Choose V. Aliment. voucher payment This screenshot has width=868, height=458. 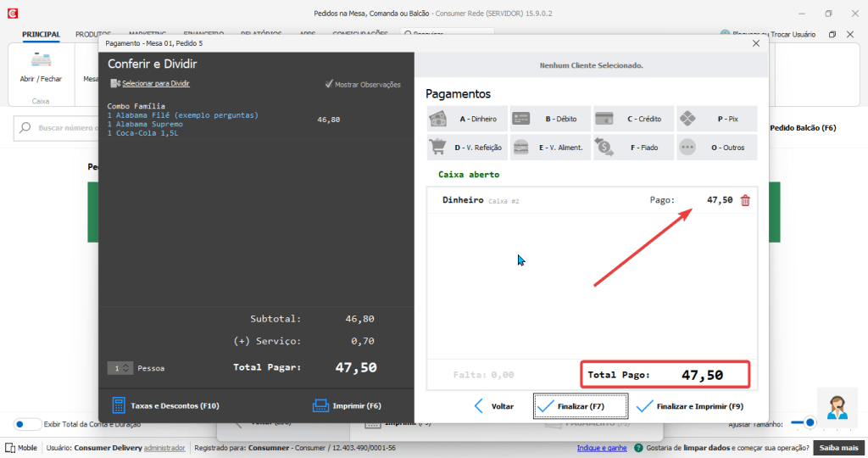pos(549,148)
